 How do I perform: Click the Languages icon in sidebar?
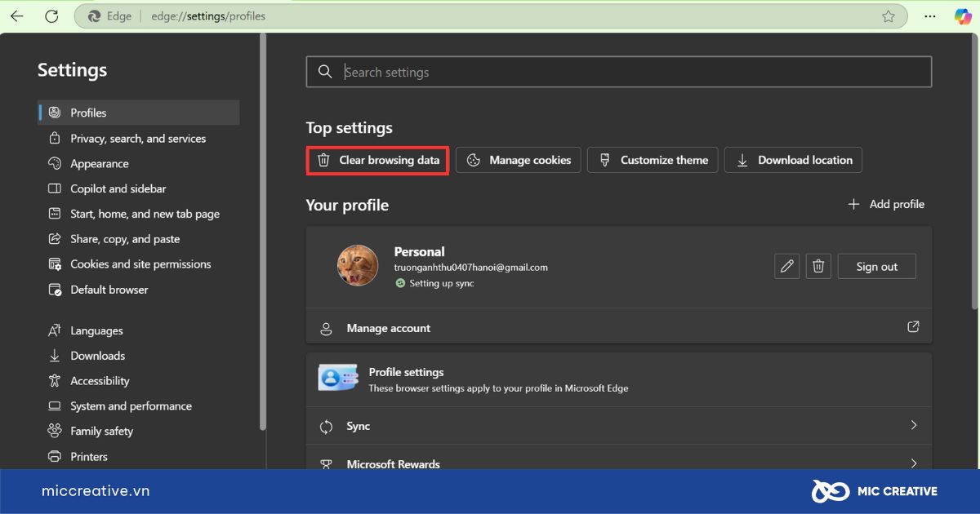pyautogui.click(x=55, y=330)
